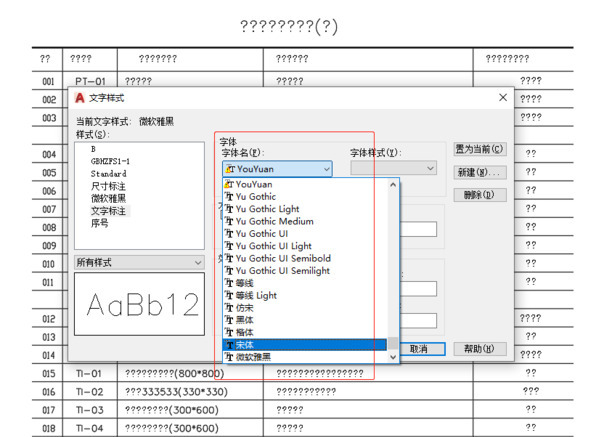Choose the 楷体 font entry
The width and height of the screenshot is (612, 437).
(x=305, y=332)
